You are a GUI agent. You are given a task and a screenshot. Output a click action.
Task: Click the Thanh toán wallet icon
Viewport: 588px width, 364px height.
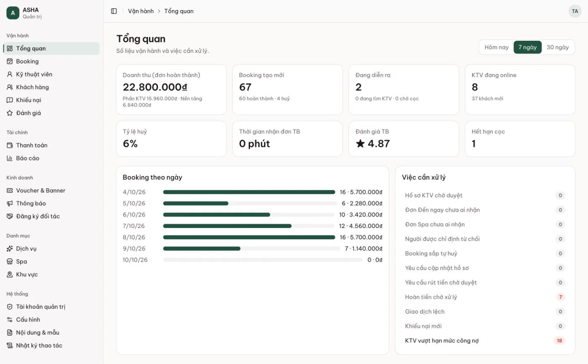tap(10, 145)
